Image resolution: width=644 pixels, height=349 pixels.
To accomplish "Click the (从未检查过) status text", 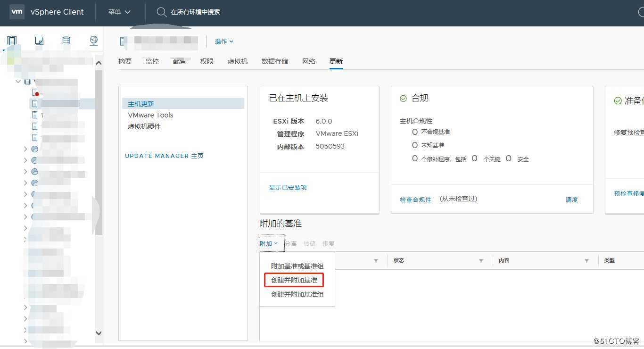I will click(459, 199).
